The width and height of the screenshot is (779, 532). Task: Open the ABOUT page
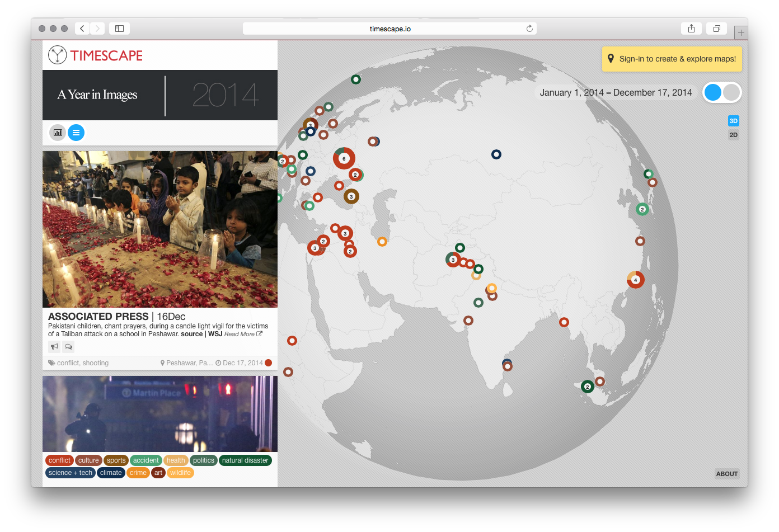(x=726, y=474)
